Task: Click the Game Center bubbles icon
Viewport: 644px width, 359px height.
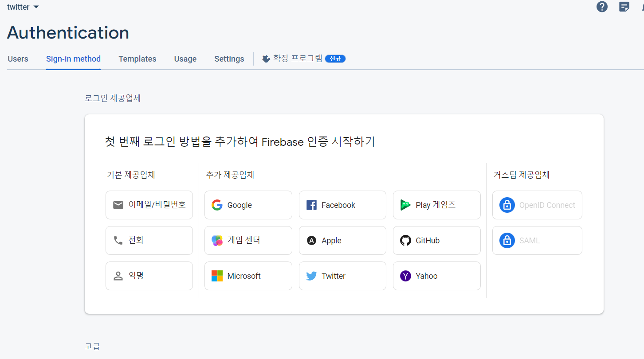Action: 217,240
